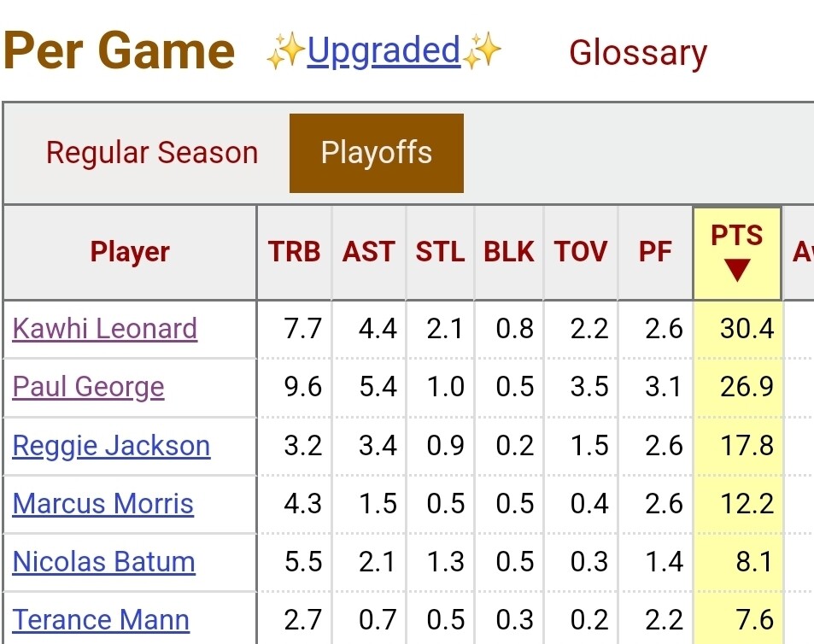Select the Playoffs tab
The image size is (814, 644).
click(377, 153)
